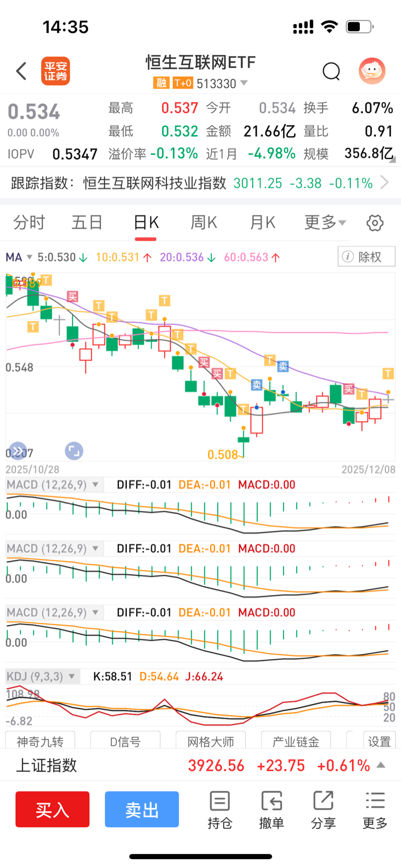Tap 上证指数 value 3926.56
Screen dimensions: 401x868
(x=216, y=765)
